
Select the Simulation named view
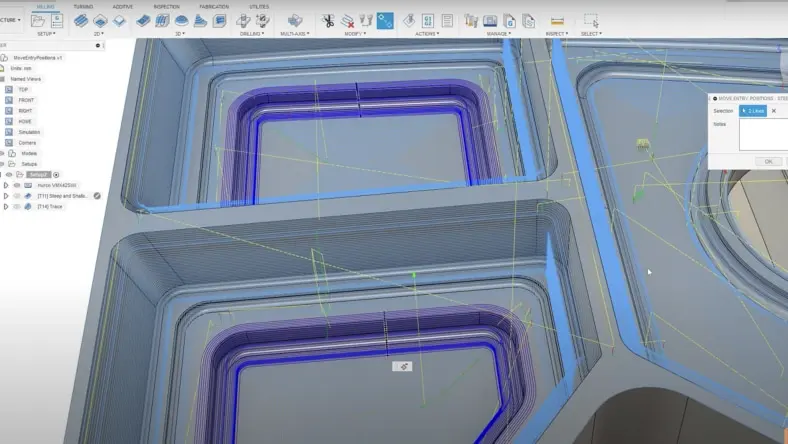(x=29, y=132)
